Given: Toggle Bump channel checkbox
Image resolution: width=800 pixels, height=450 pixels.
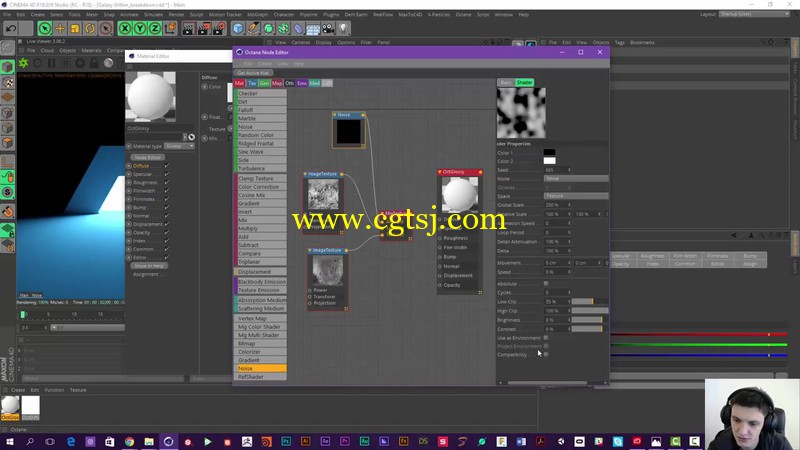Looking at the screenshot, I should coord(167,207).
